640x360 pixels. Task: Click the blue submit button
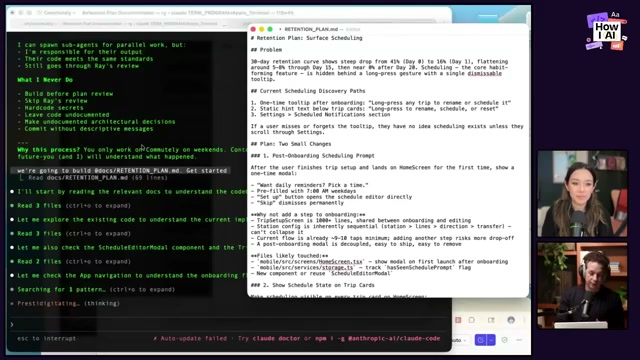click(480, 340)
